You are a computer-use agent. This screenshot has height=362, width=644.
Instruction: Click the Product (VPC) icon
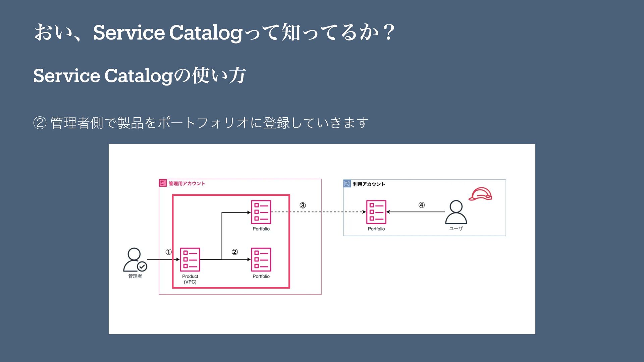coord(190,259)
